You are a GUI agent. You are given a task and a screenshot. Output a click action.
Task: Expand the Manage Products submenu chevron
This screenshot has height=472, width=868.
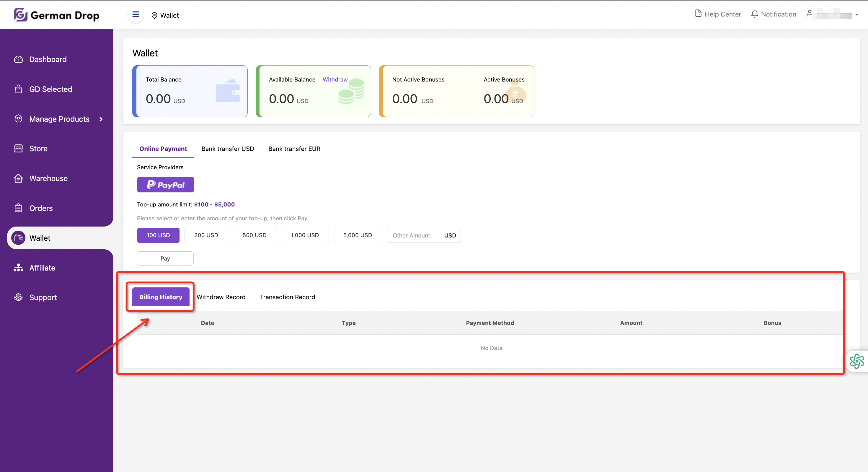(101, 119)
